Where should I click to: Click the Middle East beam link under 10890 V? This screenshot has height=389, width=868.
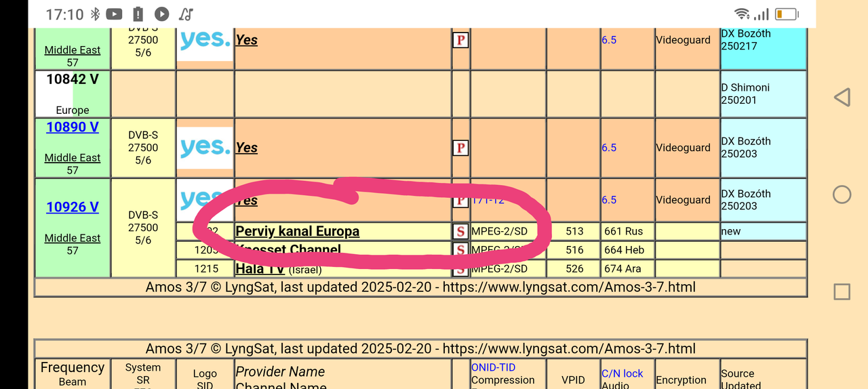73,158
